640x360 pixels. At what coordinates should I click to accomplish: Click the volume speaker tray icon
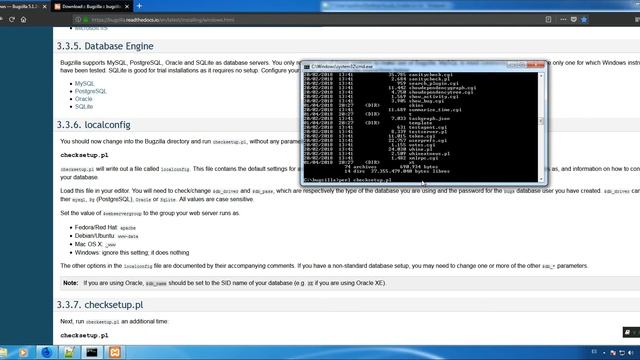631,353
